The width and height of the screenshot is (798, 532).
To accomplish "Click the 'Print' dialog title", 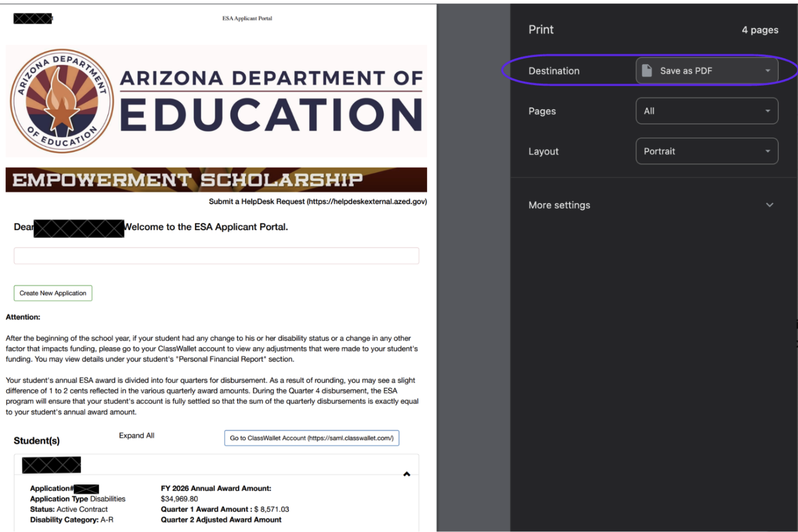I will [541, 30].
